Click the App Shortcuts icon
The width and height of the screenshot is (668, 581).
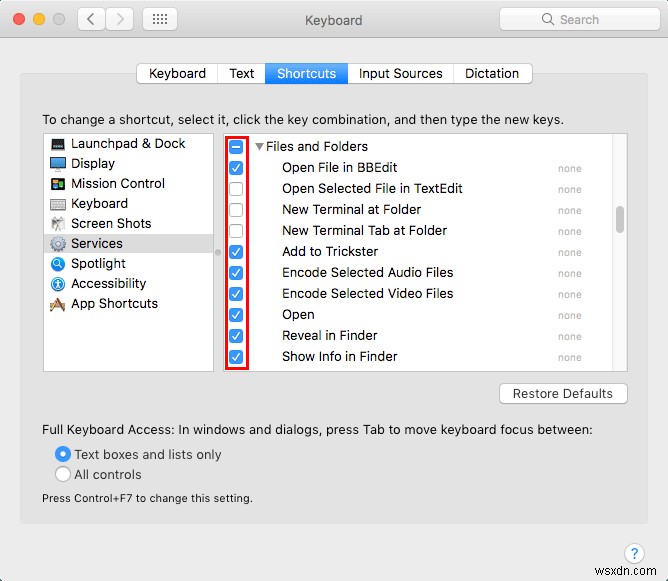[58, 304]
